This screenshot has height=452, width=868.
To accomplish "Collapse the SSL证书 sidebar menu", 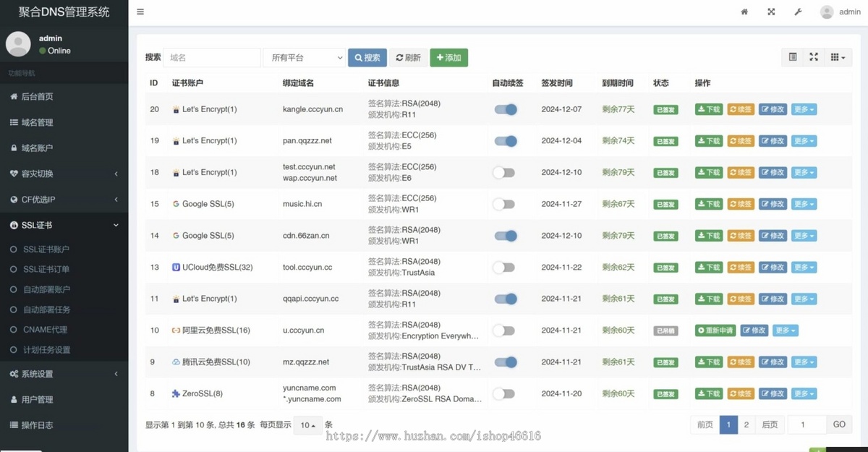I will [64, 225].
